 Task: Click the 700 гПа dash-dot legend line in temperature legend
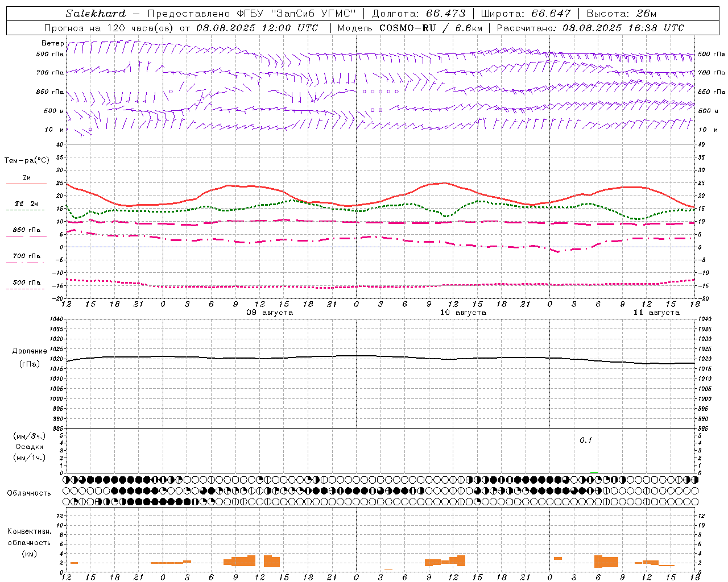pyautogui.click(x=25, y=263)
